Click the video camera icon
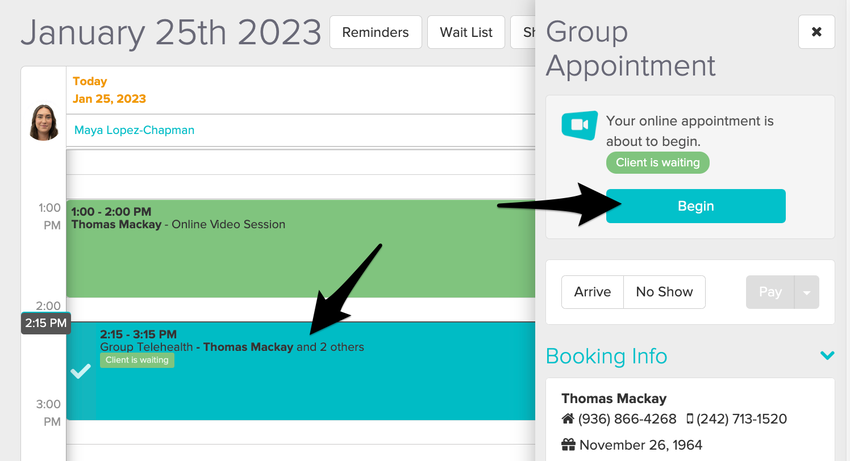 (579, 126)
